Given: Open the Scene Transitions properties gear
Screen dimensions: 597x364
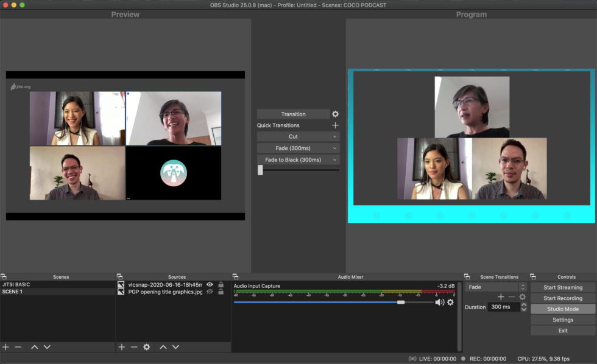Looking at the screenshot, I should click(522, 296).
